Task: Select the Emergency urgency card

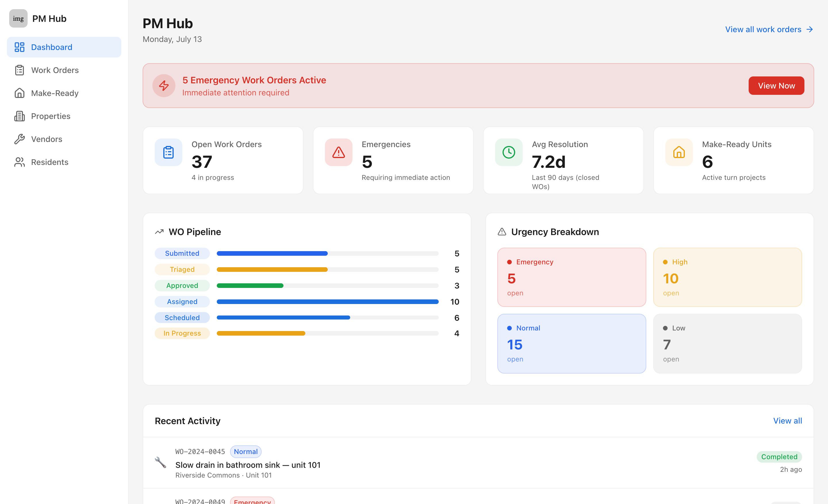Action: point(572,277)
